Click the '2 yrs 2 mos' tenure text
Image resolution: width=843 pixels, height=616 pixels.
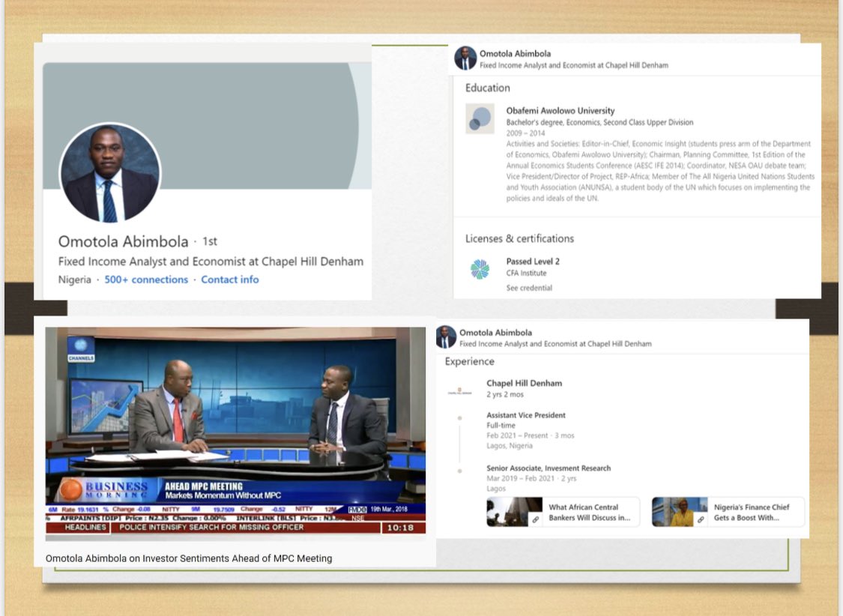pyautogui.click(x=505, y=394)
